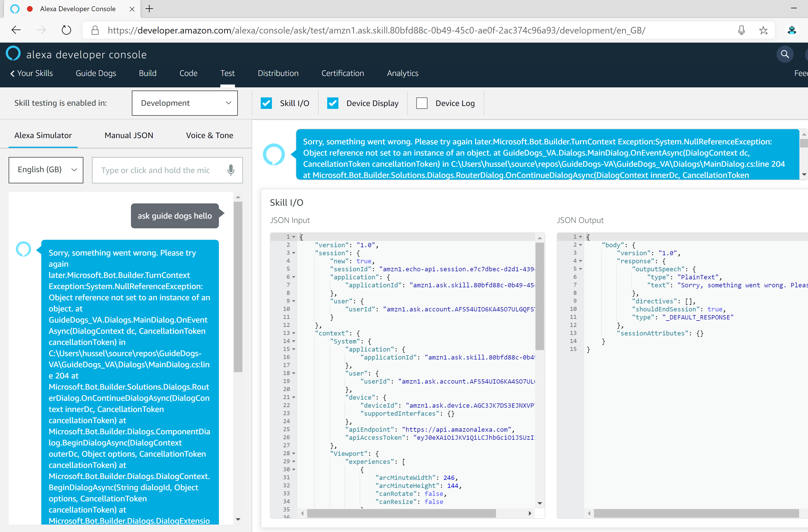Click the browser back arrow

pyautogui.click(x=16, y=30)
